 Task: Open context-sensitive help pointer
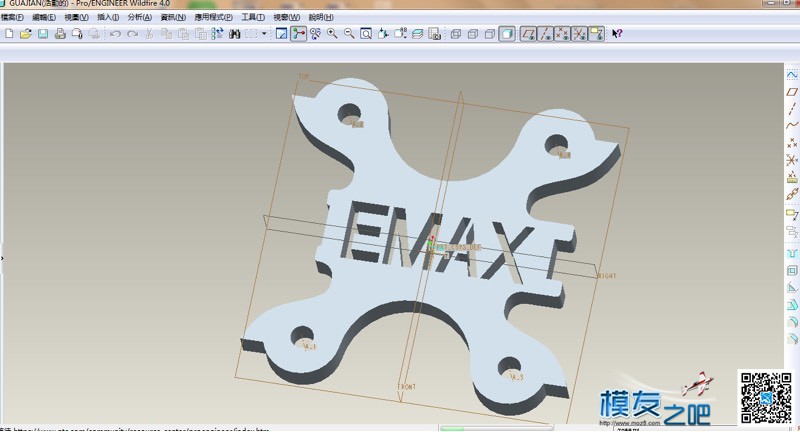tap(617, 34)
